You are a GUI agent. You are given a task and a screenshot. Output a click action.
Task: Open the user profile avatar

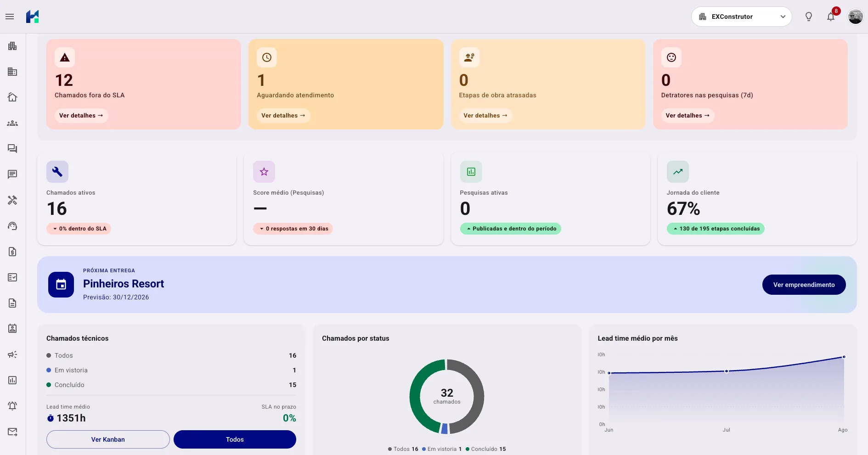(x=855, y=17)
